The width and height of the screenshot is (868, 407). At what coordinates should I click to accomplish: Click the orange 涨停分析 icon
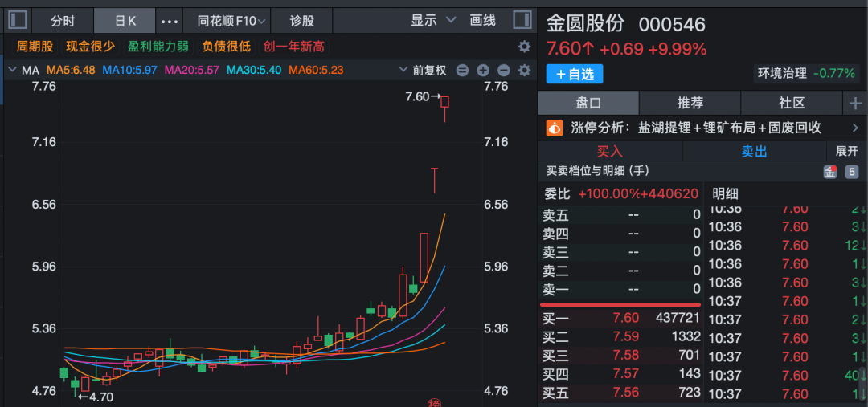tap(555, 127)
